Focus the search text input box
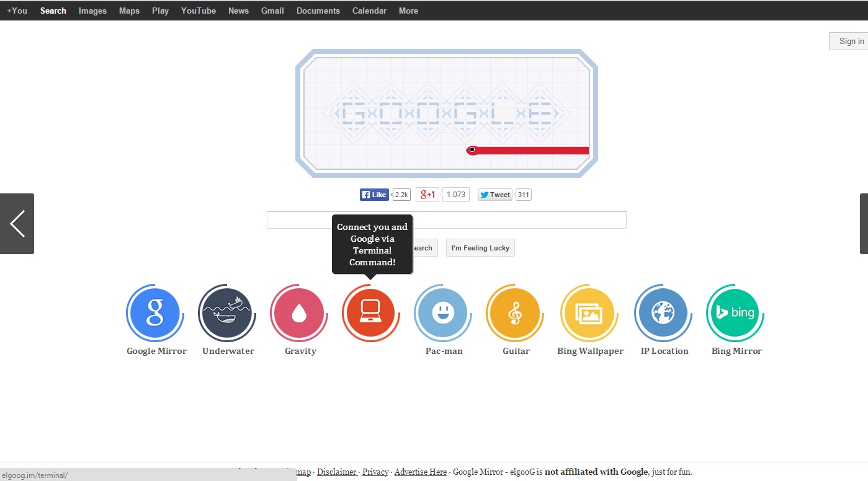The width and height of the screenshot is (868, 481). tap(446, 220)
